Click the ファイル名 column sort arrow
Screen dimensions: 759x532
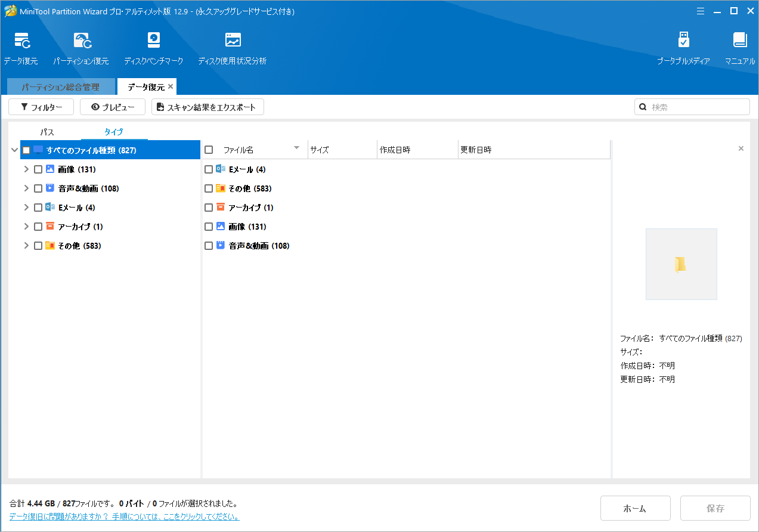coord(296,148)
